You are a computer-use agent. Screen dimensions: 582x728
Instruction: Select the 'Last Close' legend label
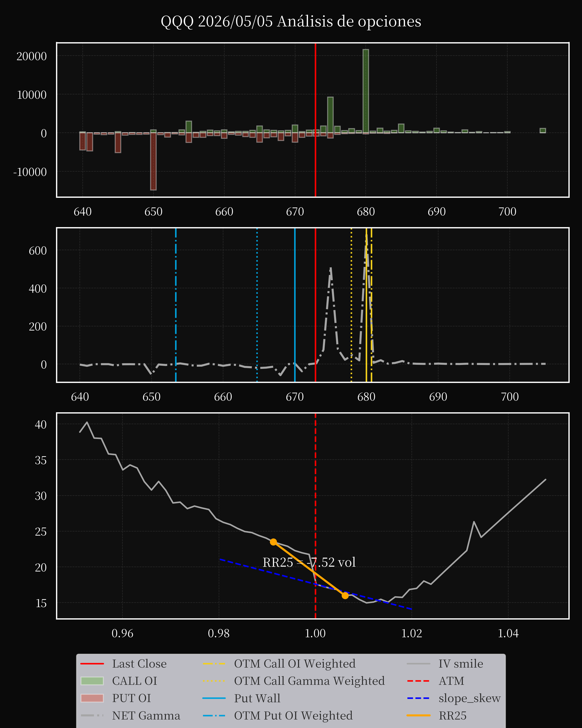(139, 663)
